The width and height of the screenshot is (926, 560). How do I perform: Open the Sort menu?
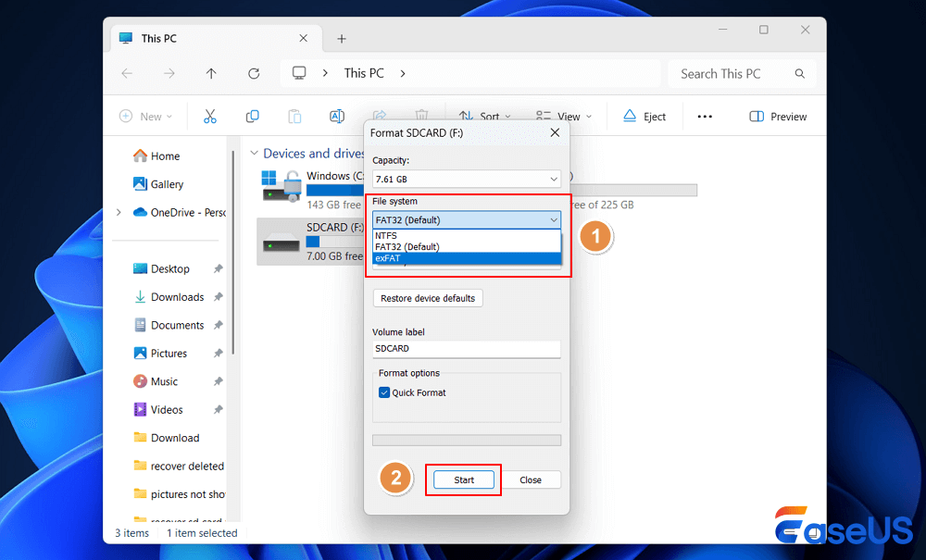(x=485, y=116)
